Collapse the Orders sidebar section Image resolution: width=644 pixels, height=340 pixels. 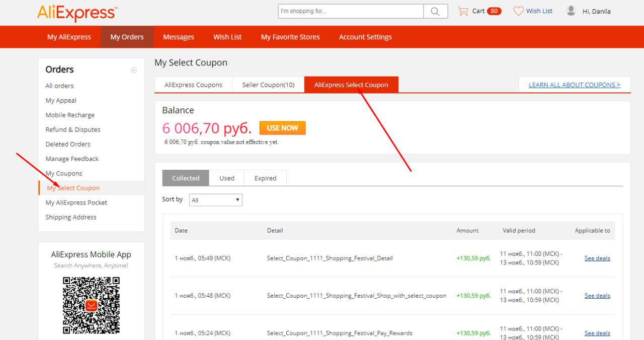[134, 70]
